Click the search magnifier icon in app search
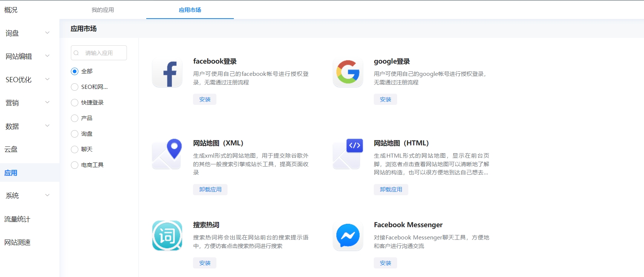Screen dimensions: 644x277 (76, 53)
